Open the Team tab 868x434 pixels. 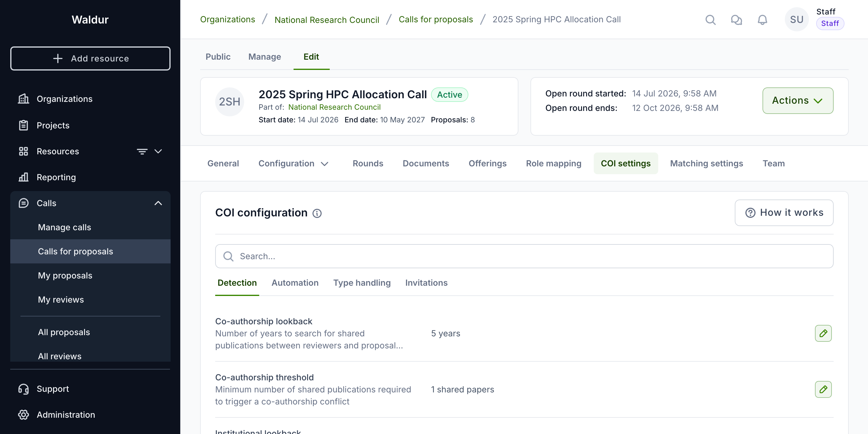click(774, 163)
